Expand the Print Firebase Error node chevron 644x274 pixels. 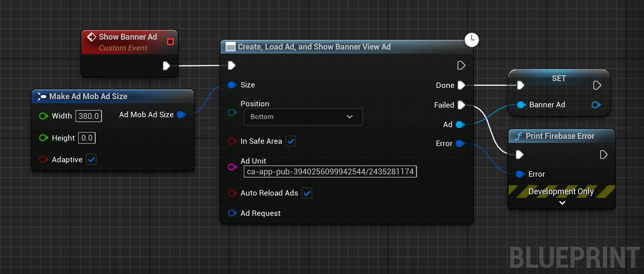(x=562, y=203)
